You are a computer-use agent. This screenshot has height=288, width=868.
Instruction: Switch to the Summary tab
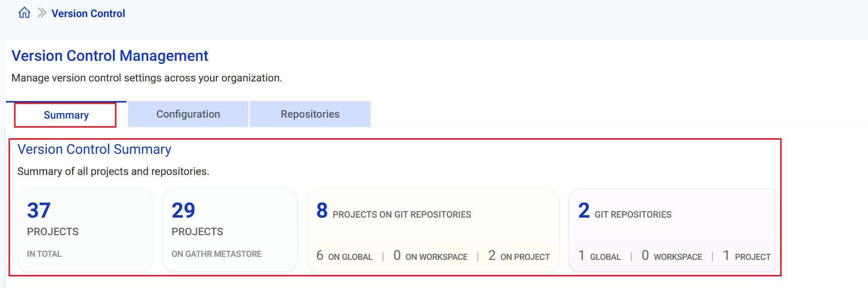click(x=66, y=115)
